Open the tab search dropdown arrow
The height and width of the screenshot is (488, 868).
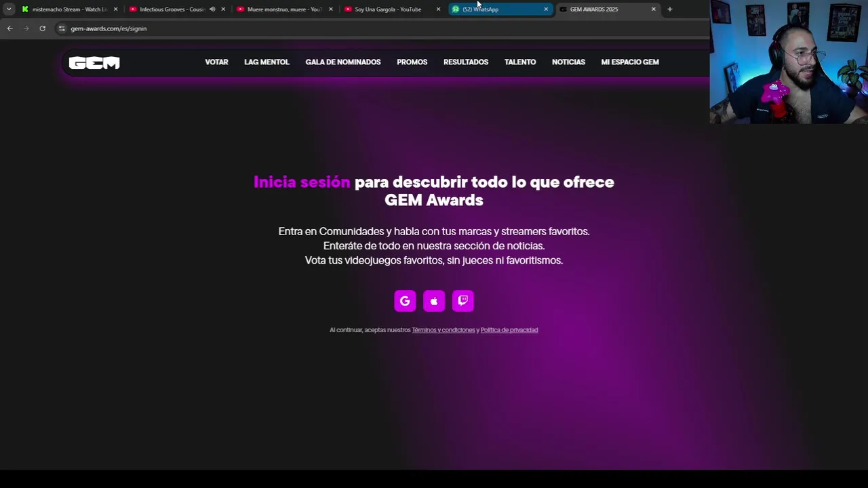(8, 9)
